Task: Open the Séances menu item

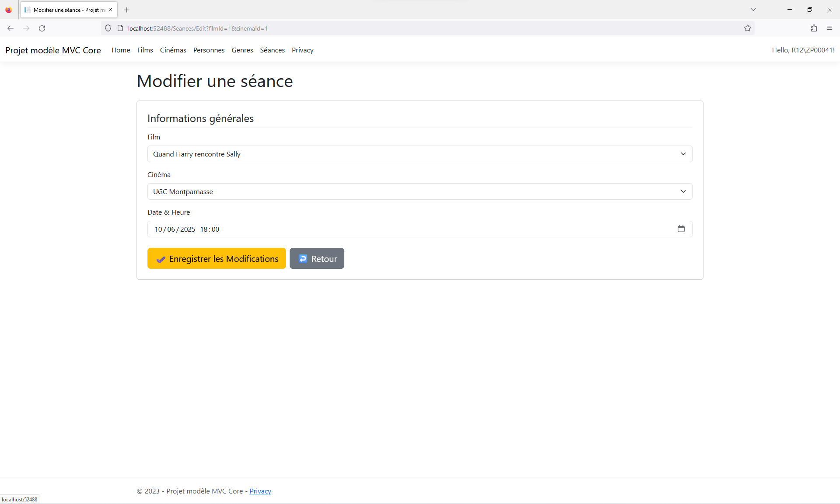Action: point(272,50)
